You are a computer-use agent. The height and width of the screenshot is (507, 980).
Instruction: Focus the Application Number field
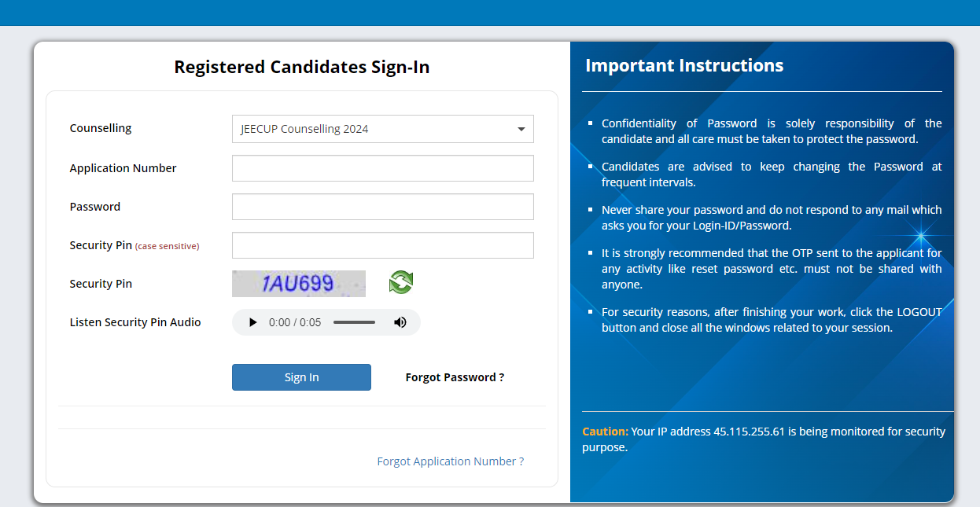[383, 168]
